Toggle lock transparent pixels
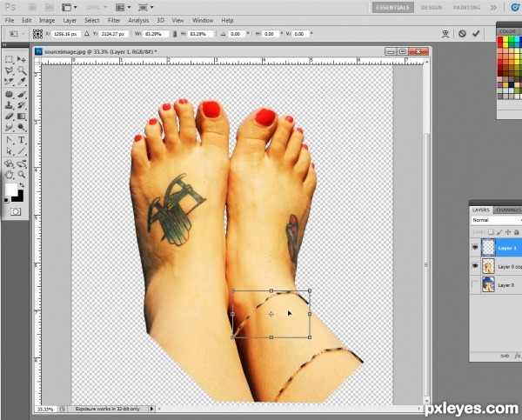This screenshot has width=522, height=420. (491, 232)
